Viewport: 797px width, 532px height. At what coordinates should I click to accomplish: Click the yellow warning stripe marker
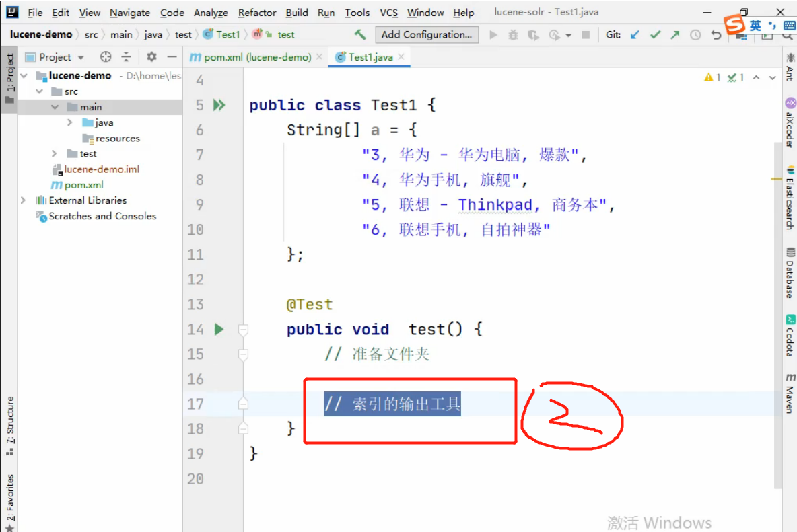(775, 179)
